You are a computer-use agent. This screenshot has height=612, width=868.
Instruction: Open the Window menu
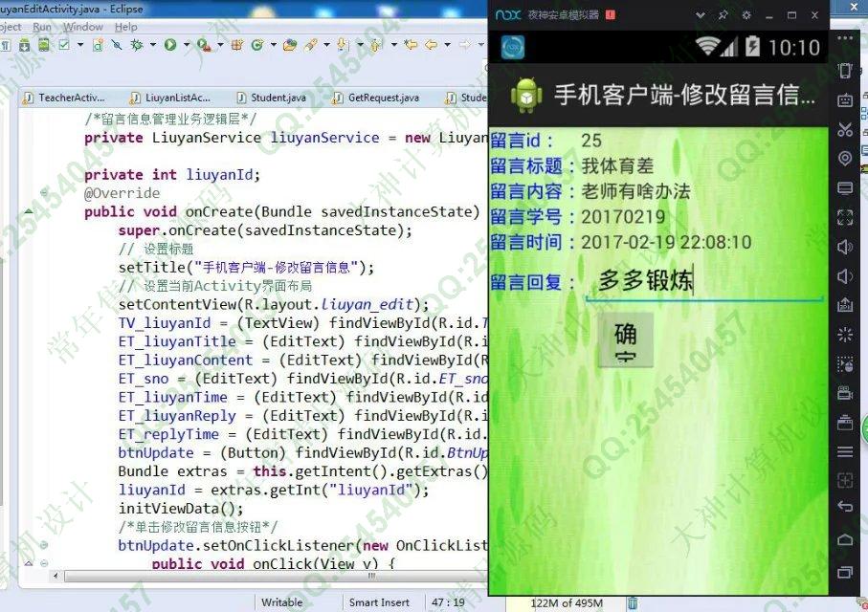[83, 27]
